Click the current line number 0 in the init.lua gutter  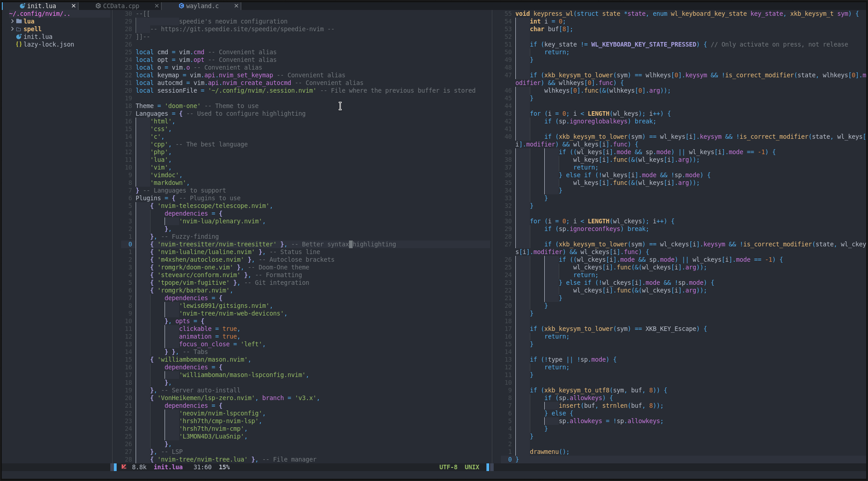tap(130, 244)
